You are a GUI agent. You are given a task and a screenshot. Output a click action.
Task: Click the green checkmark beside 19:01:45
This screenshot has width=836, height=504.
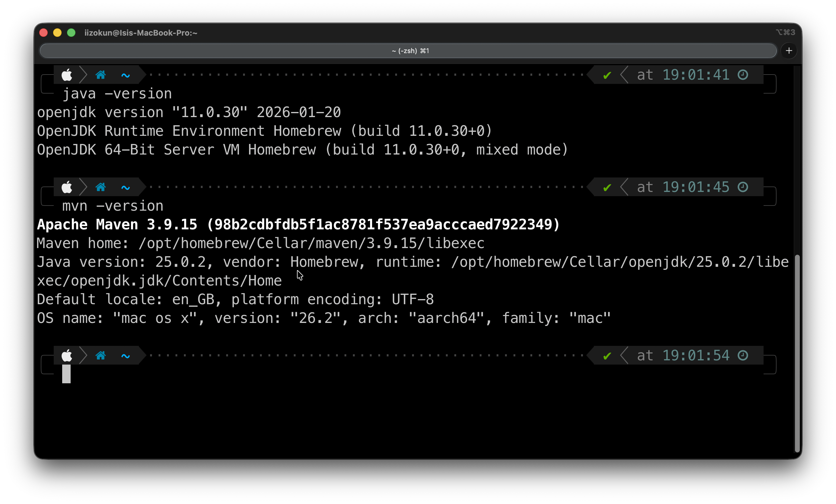pos(607,187)
